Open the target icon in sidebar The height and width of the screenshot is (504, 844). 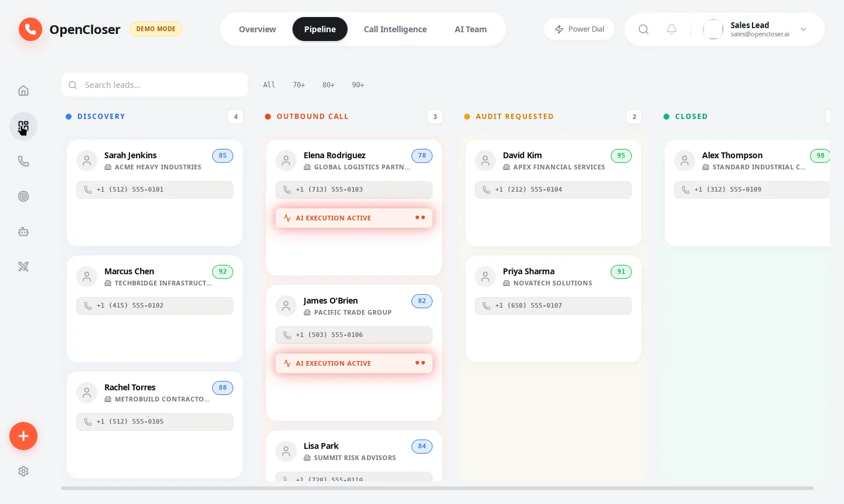point(23,196)
